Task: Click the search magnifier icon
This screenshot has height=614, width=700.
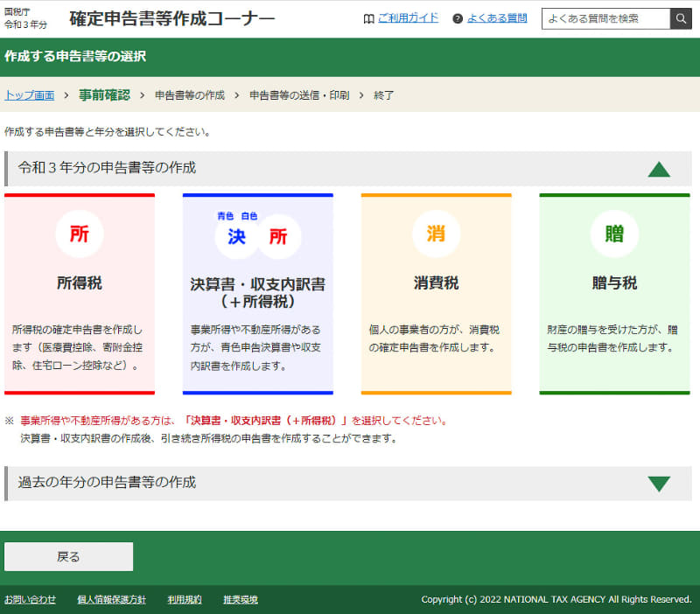Action: (x=681, y=17)
